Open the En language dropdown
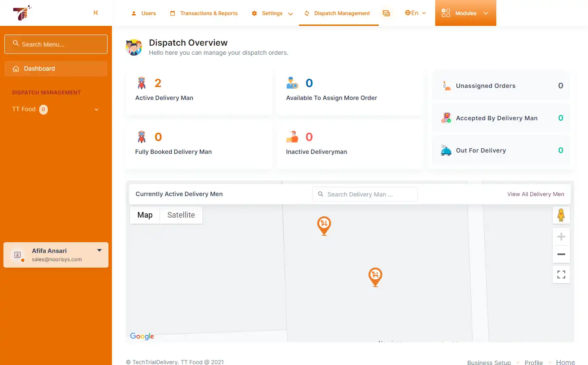This screenshot has width=588, height=365. click(415, 13)
